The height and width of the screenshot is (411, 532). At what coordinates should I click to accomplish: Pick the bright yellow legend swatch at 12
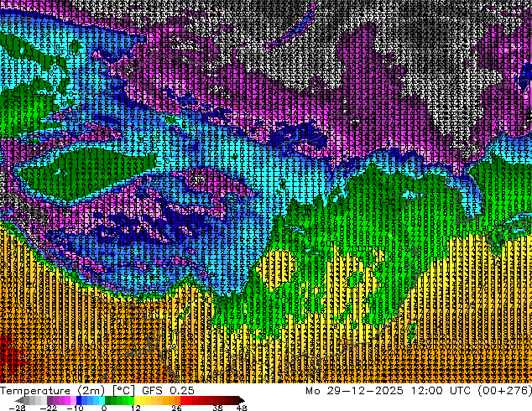[x=137, y=400]
